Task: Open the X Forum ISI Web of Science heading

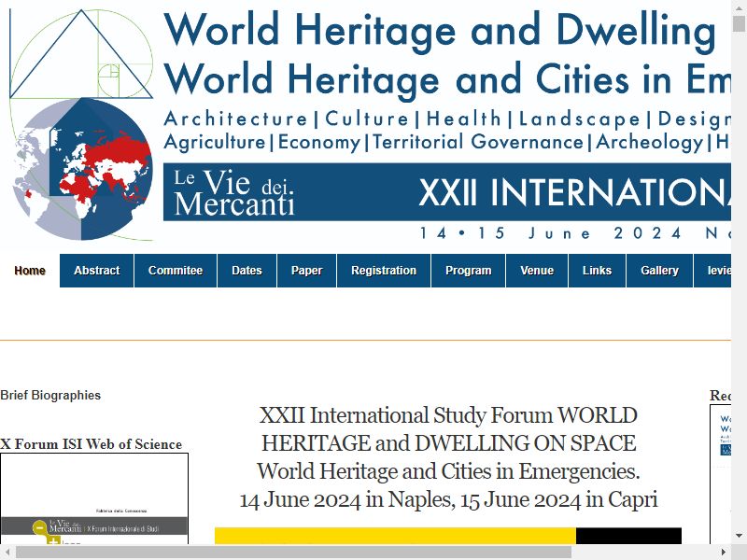Action: 91,444
